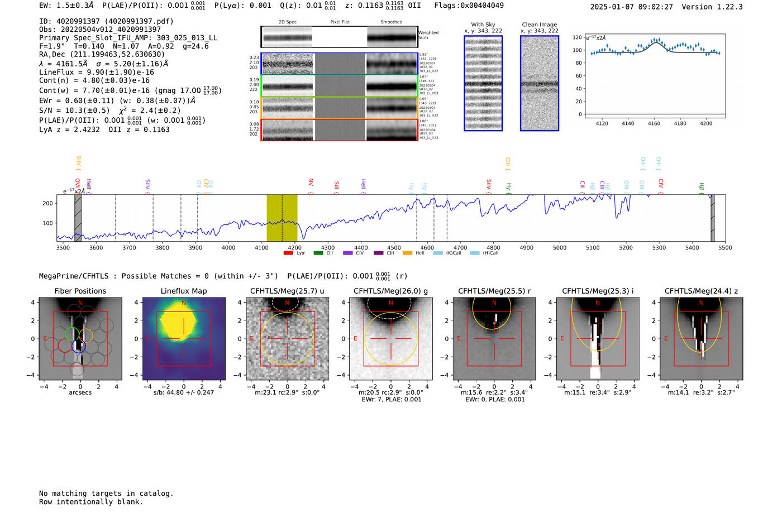Open the CFHTLS/Meg(25.3) i band image
This screenshot has height=532, width=782.
(x=598, y=338)
